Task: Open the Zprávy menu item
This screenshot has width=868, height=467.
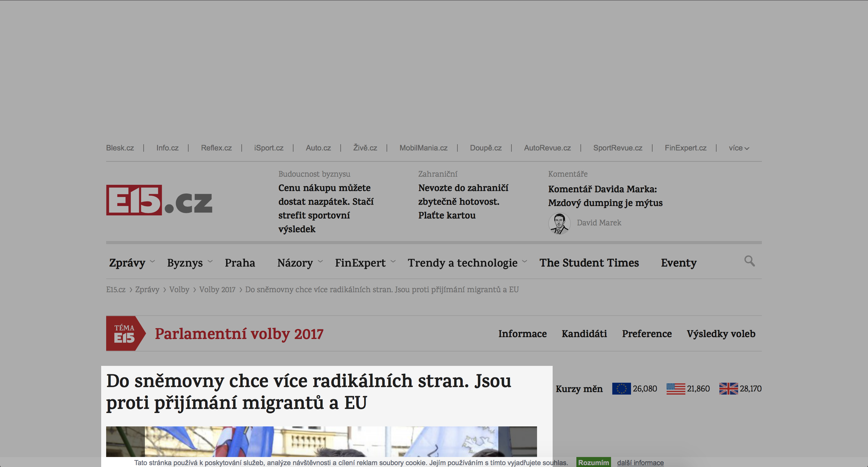Action: (x=127, y=263)
